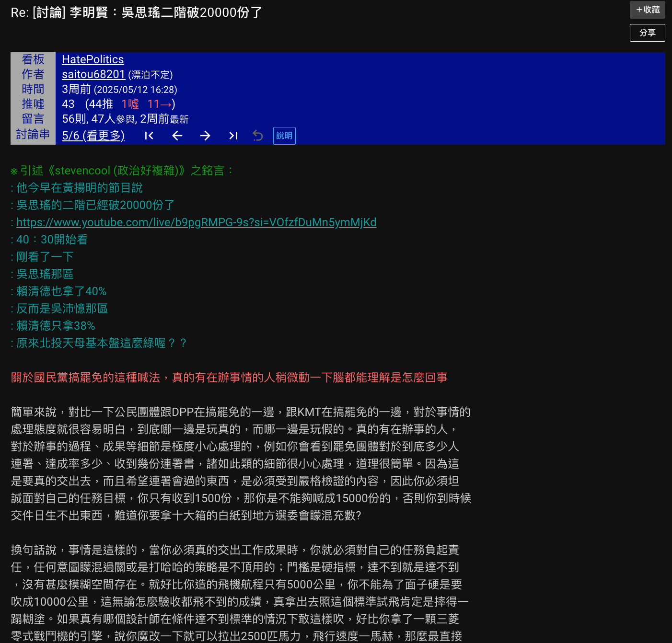Go to previous post in thread

[177, 136]
